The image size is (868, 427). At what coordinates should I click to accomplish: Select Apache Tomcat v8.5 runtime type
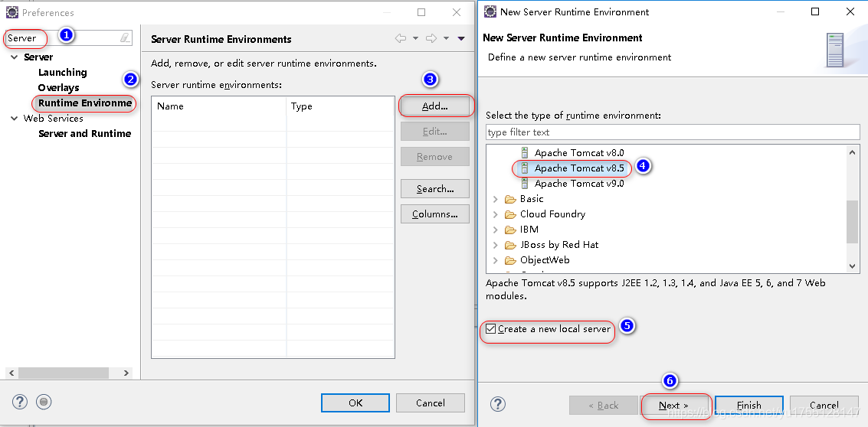click(x=578, y=168)
